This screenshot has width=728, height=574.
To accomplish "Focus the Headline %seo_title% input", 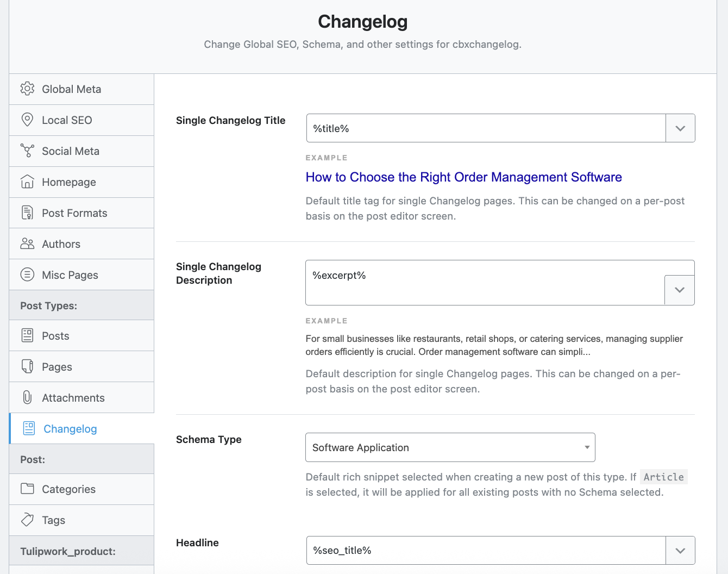I will (486, 551).
